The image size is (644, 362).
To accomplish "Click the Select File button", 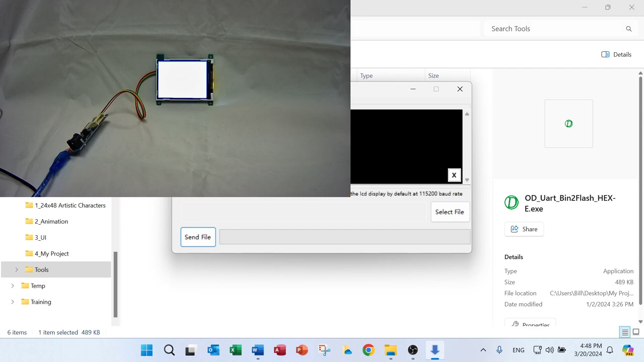I will [x=449, y=212].
